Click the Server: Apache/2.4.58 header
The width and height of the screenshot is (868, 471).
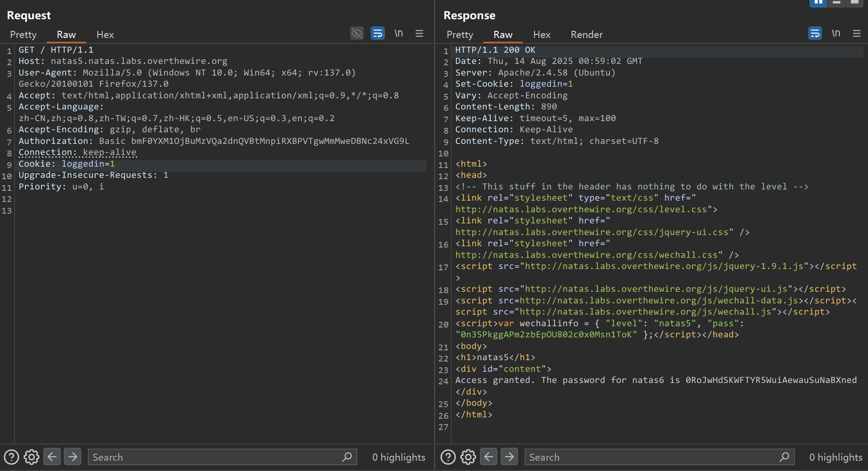click(535, 73)
